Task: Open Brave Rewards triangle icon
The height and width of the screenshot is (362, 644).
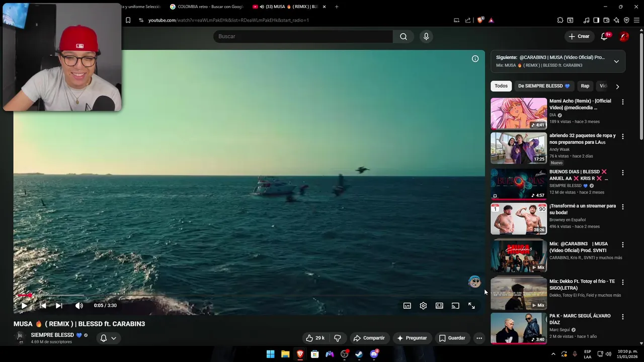Action: tap(491, 20)
